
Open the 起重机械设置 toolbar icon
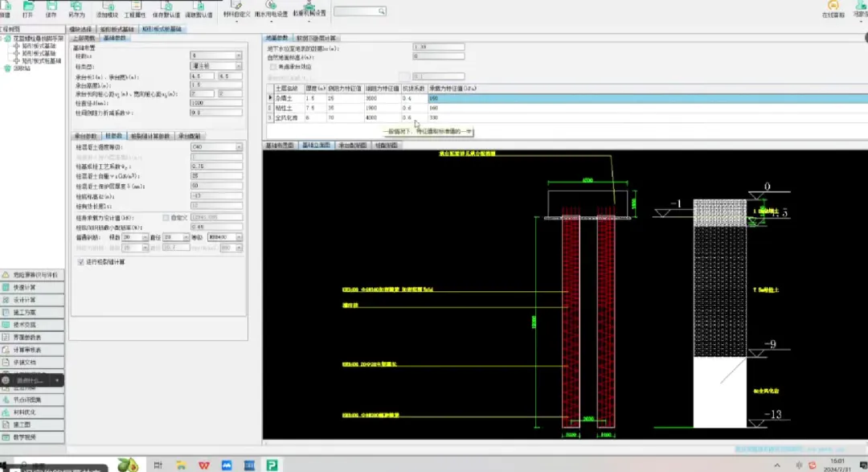coord(309,9)
